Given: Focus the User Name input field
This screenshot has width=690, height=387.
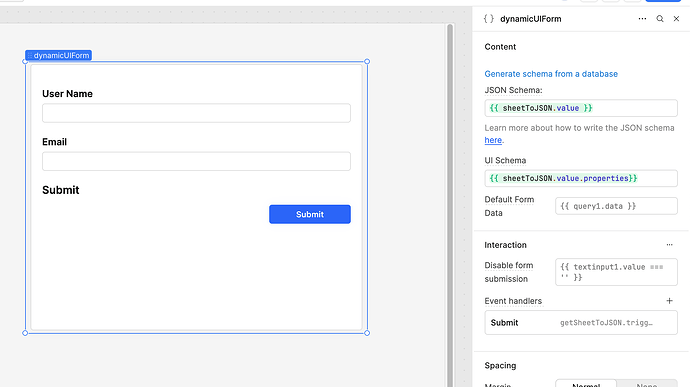Looking at the screenshot, I should tap(196, 113).
